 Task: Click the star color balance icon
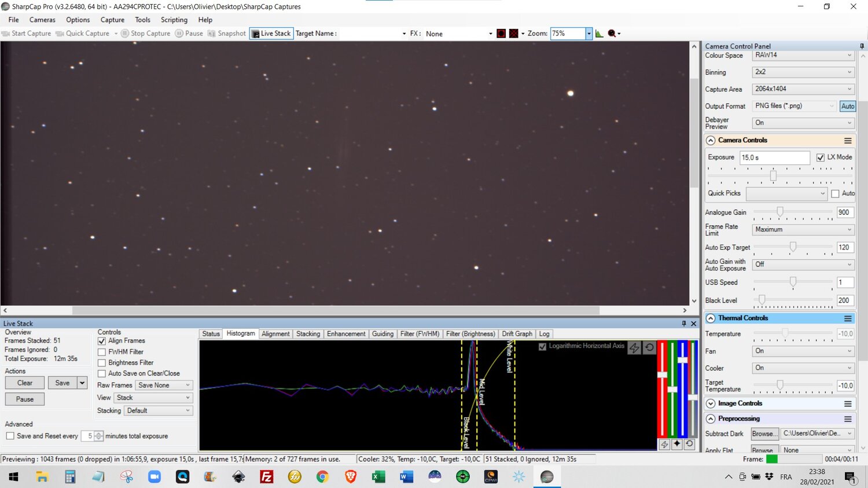click(676, 444)
